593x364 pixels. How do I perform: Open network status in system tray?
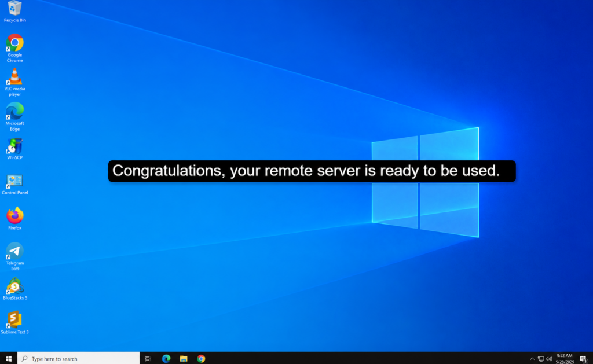click(541, 359)
